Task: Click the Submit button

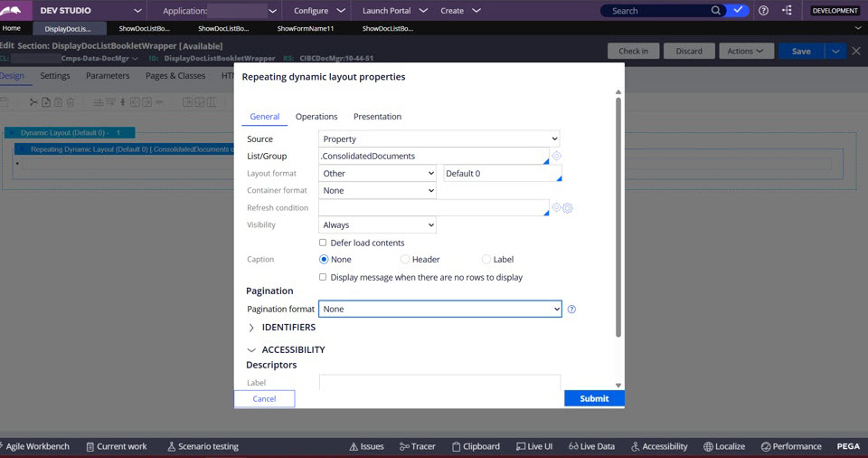Action: [x=594, y=398]
